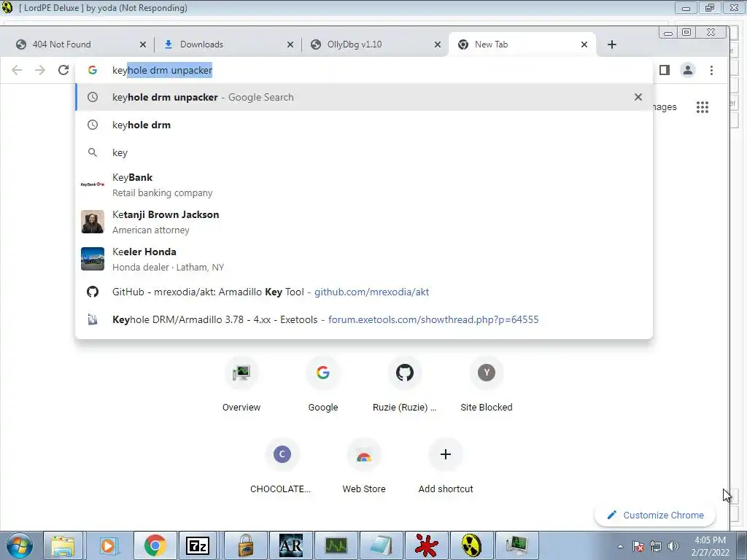
Task: Remove keyhole drm unpacker suggestion
Action: (638, 97)
